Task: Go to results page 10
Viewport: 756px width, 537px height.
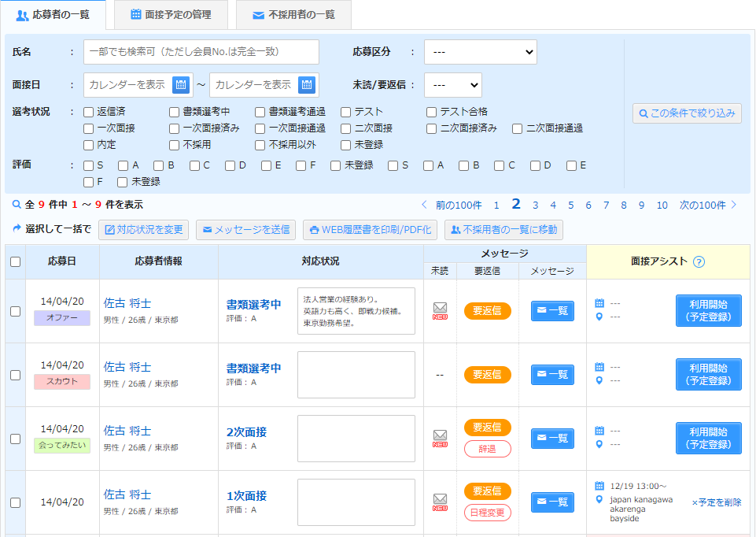Action: (x=662, y=205)
